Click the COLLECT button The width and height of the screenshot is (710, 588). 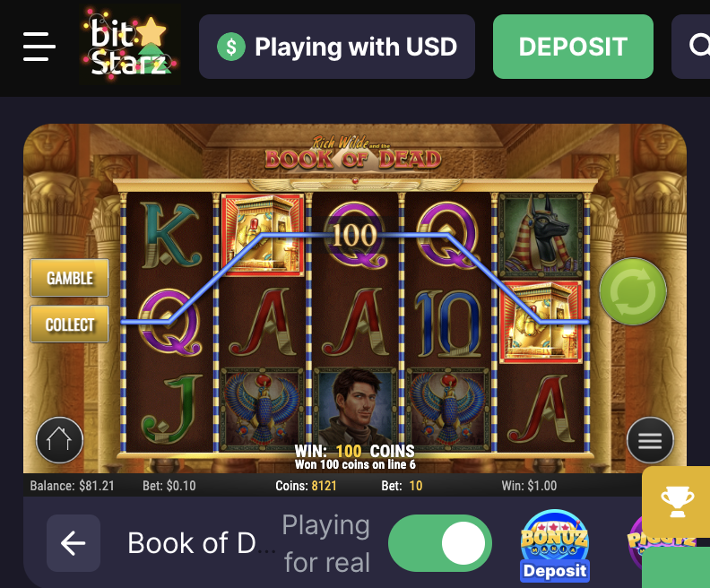point(70,324)
